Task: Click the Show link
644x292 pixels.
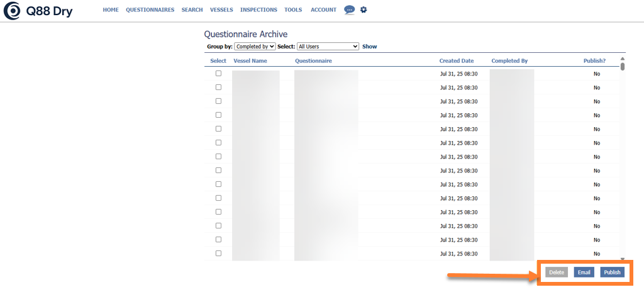Action: [x=369, y=47]
